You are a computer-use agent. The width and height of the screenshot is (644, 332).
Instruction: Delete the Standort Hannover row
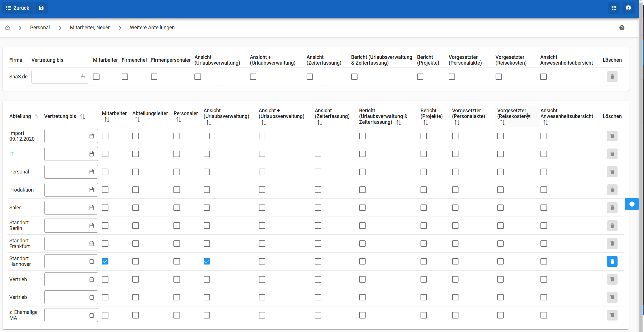pos(612,261)
